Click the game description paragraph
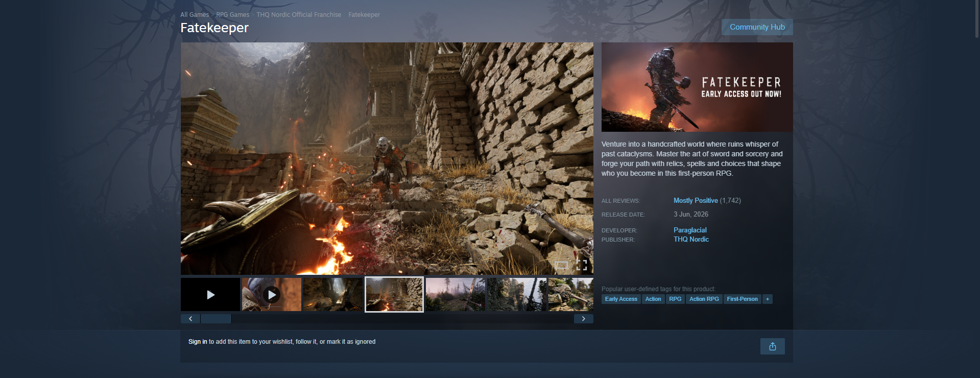980x378 pixels. point(692,159)
